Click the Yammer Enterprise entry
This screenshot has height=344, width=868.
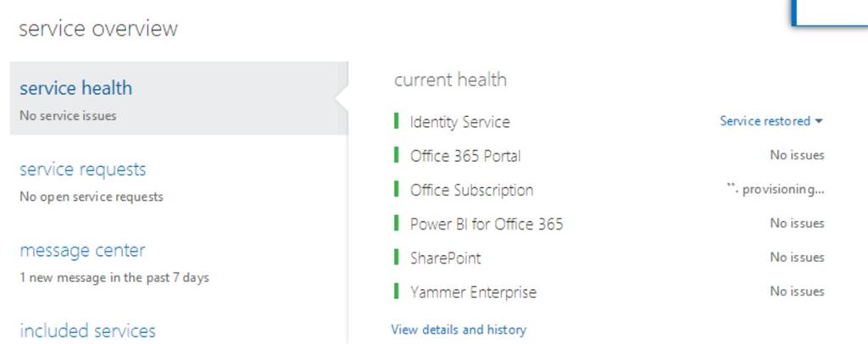474,291
